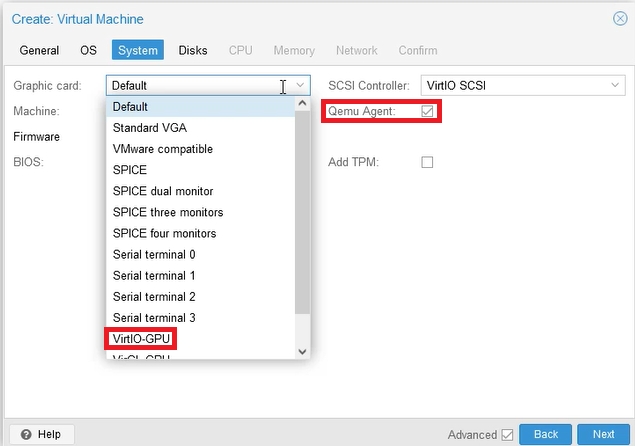Image resolution: width=635 pixels, height=446 pixels.
Task: Collapse the Graphic card dropdown arrow
Action: (300, 86)
